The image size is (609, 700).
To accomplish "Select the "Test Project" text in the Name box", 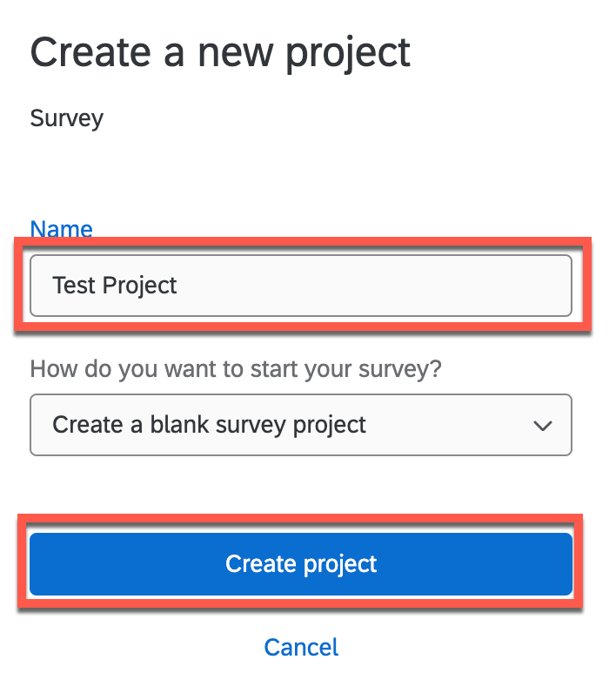I will [x=115, y=285].
